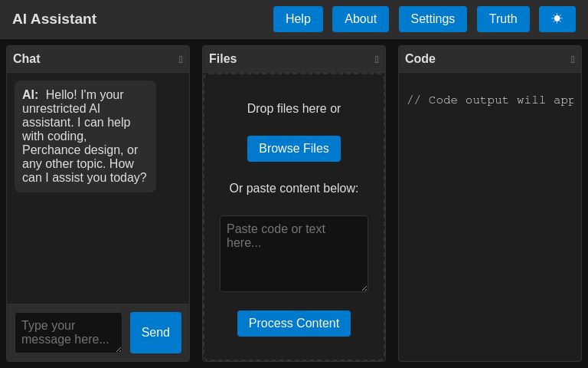Click the resize grip on the chat message box
Image resolution: width=588 pixels, height=368 pixels.
(119, 350)
